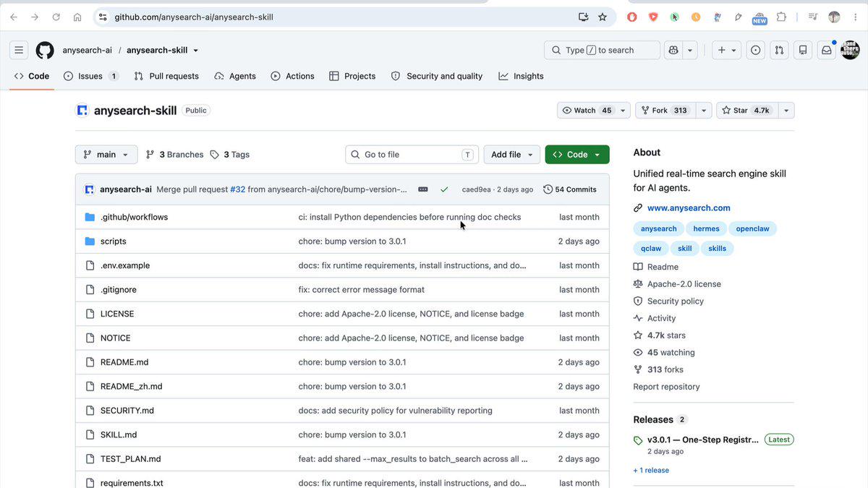This screenshot has width=868, height=488.
Task: Open the GitHub hamburger navigation menu
Action: point(19,50)
